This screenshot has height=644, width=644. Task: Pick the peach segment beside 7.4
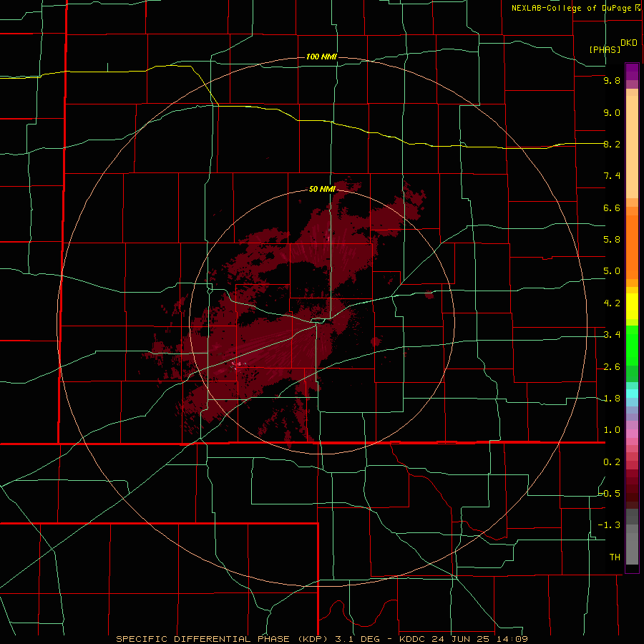point(632,147)
